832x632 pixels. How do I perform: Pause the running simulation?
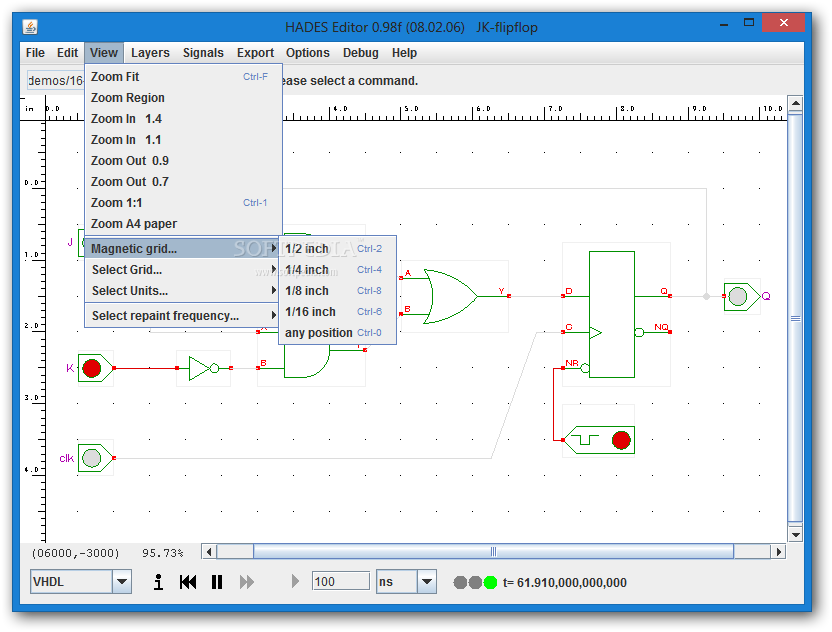[x=217, y=582]
